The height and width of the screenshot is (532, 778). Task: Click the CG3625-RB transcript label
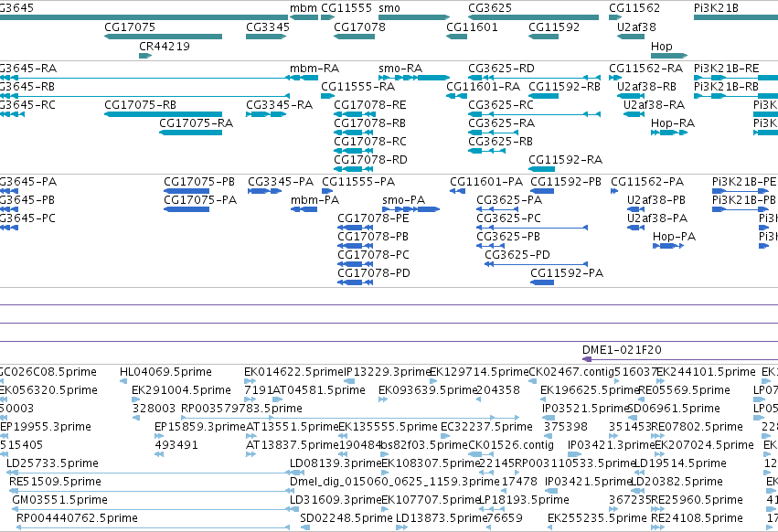(500, 142)
